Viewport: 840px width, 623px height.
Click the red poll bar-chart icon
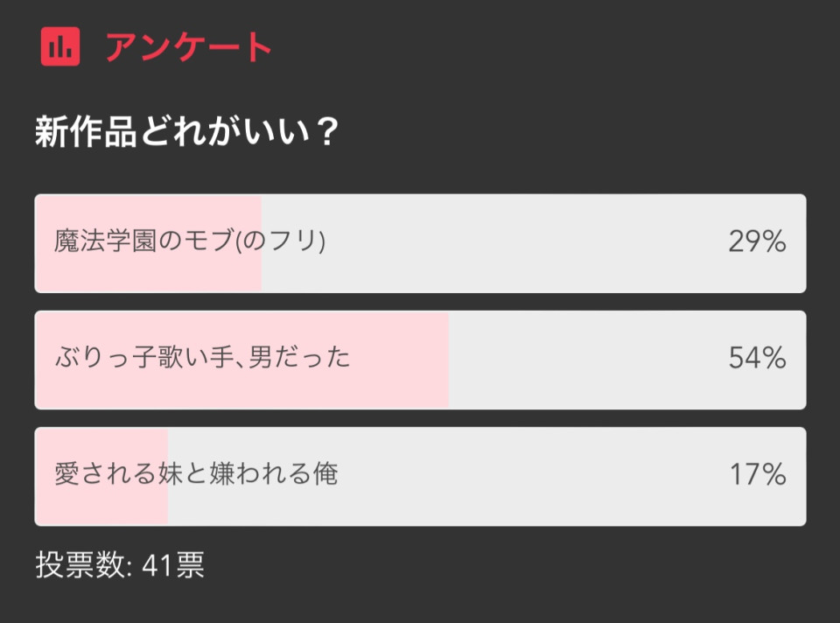(60, 46)
